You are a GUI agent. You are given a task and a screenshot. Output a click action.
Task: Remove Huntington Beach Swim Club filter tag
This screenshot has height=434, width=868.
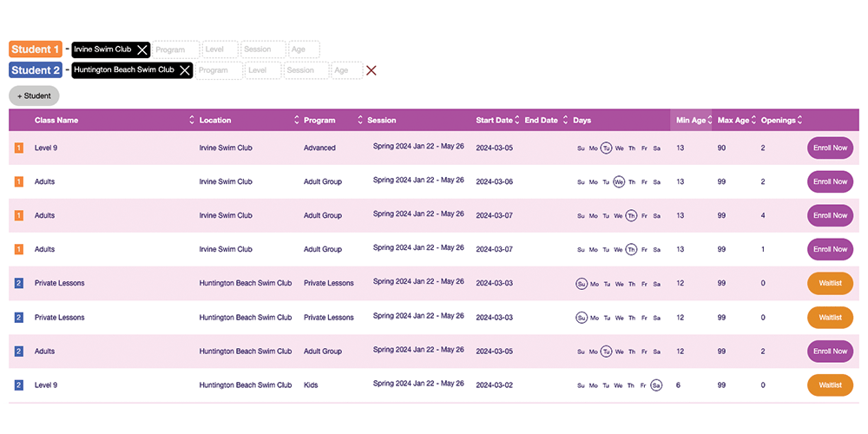(185, 70)
